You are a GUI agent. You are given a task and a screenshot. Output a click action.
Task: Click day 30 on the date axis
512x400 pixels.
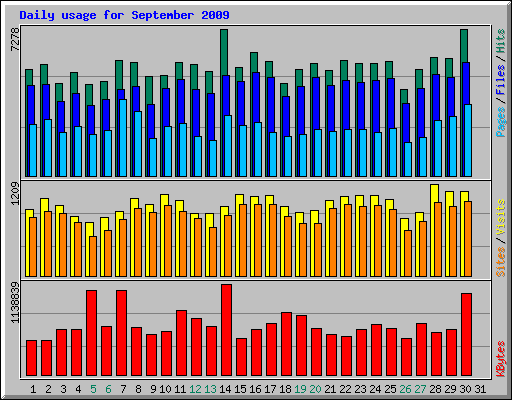(x=465, y=389)
